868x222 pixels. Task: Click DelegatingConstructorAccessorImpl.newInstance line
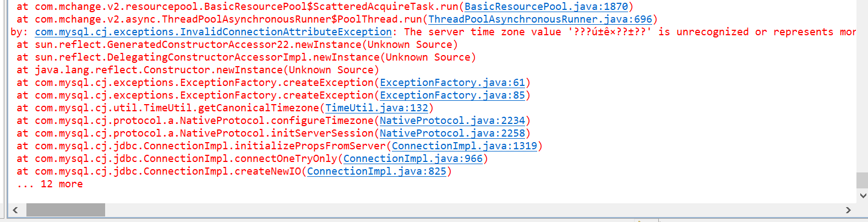point(246,57)
